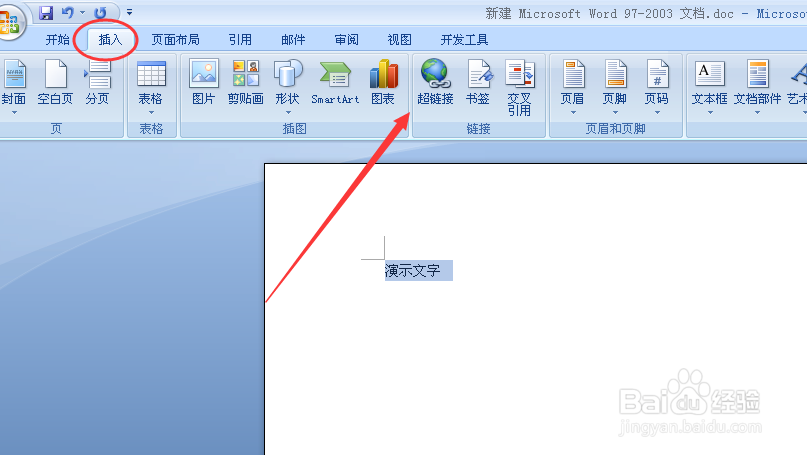807x455 pixels.
Task: Open the 剪贴画 clip art pane
Action: [245, 82]
